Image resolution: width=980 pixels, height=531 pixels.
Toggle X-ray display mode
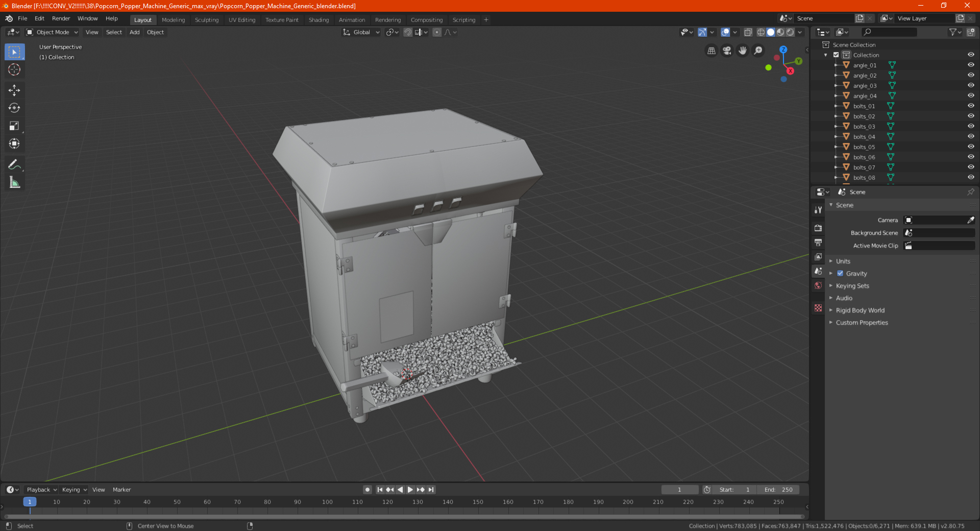(748, 32)
